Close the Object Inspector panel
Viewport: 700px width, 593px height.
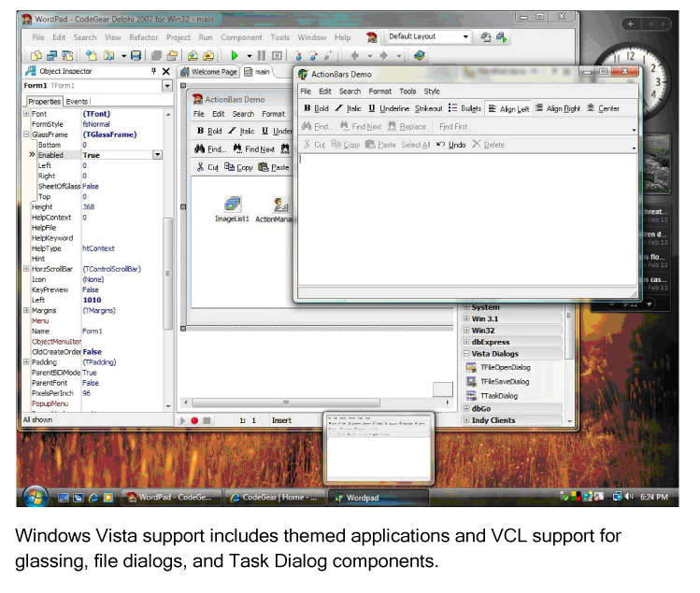pos(166,71)
